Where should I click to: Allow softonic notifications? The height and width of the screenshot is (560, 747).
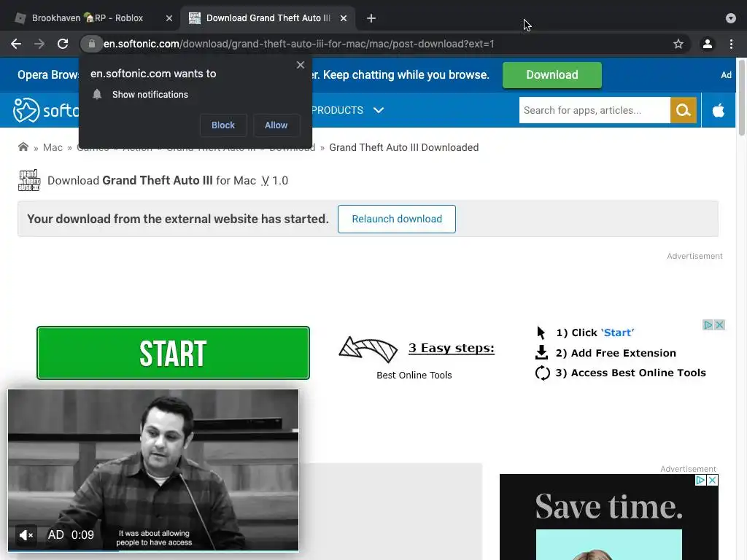tap(276, 125)
